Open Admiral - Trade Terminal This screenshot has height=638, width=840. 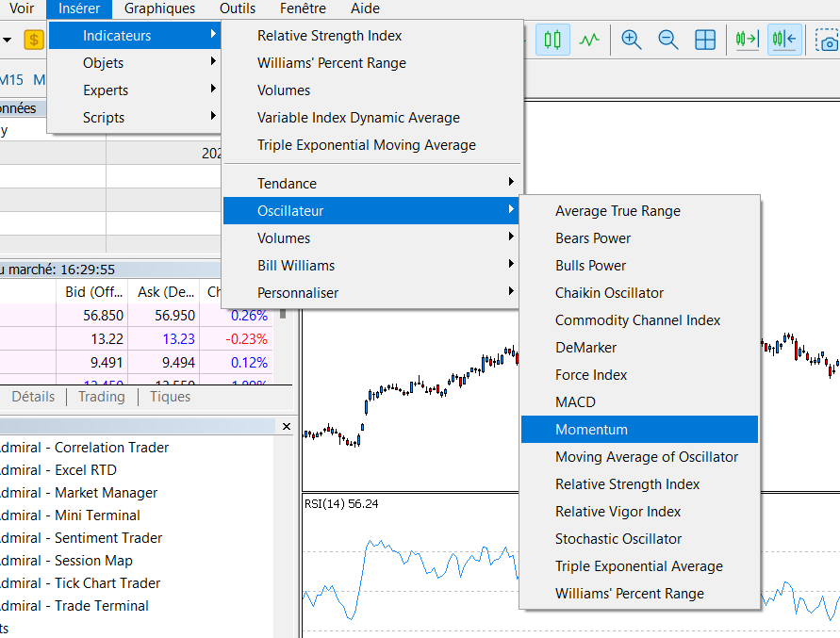[74, 605]
